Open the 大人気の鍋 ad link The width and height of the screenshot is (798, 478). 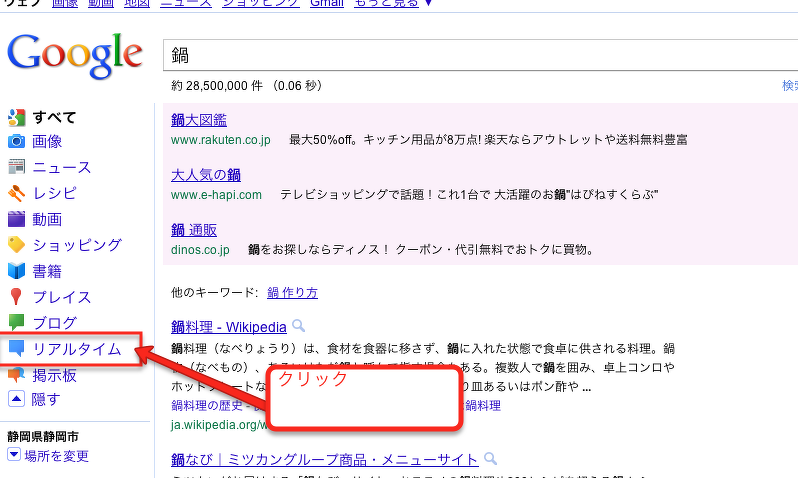206,175
